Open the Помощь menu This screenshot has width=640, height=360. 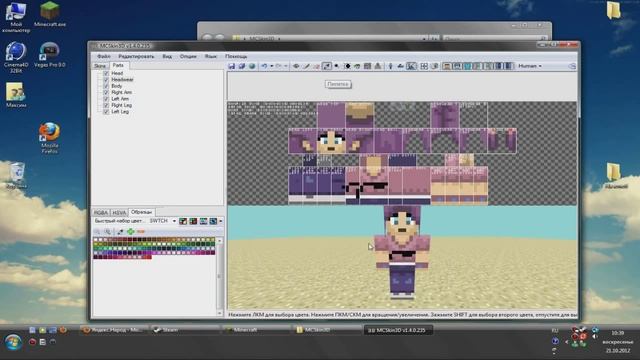tap(236, 56)
